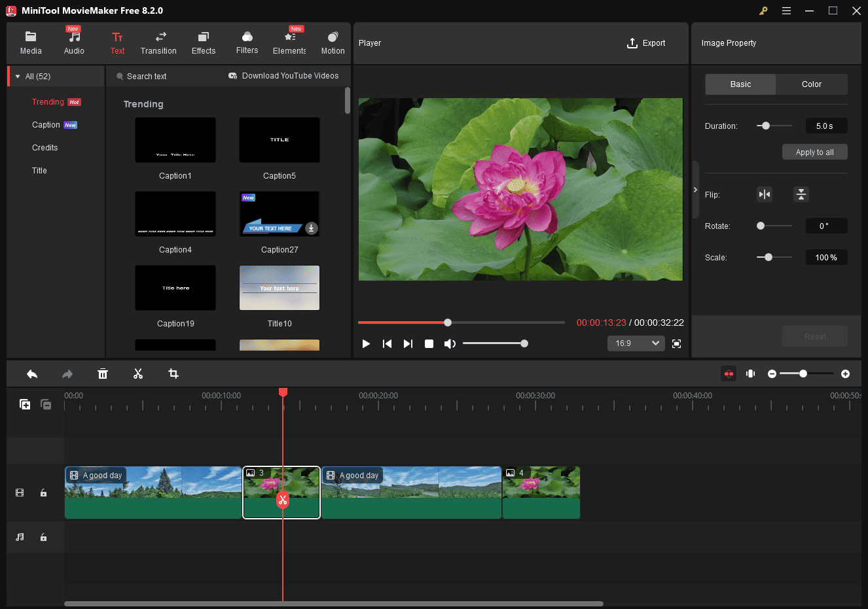Viewport: 868px width, 609px height.
Task: Jump to next frame
Action: 408,343
